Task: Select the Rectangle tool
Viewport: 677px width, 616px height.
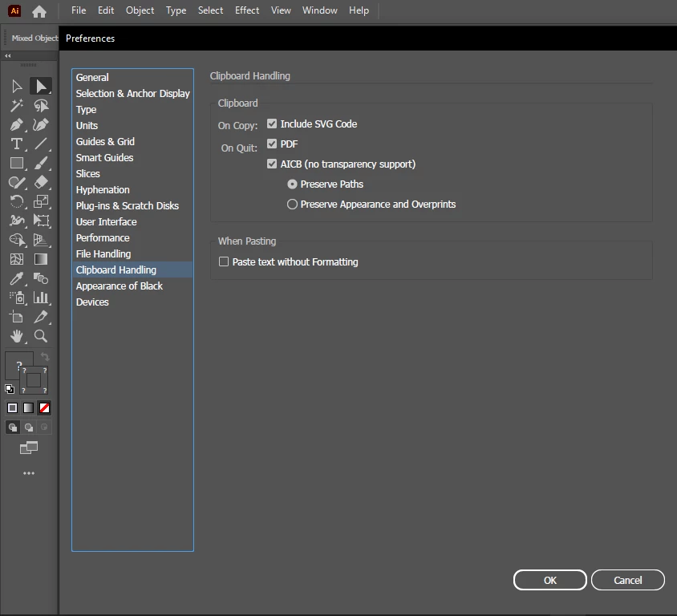Action: click(x=16, y=163)
